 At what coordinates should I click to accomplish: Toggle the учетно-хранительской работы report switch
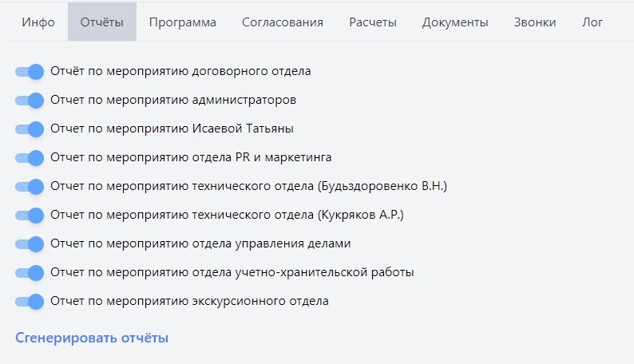coord(30,273)
